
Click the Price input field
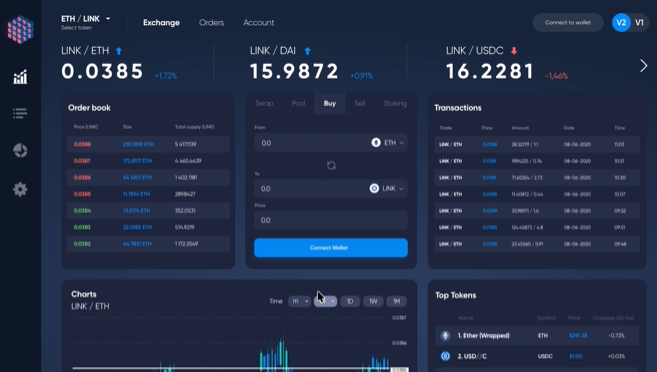(331, 220)
